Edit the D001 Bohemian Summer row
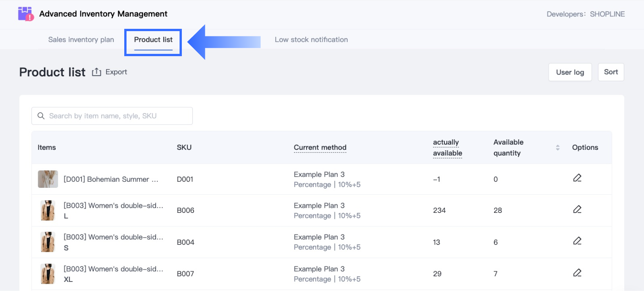 [577, 178]
